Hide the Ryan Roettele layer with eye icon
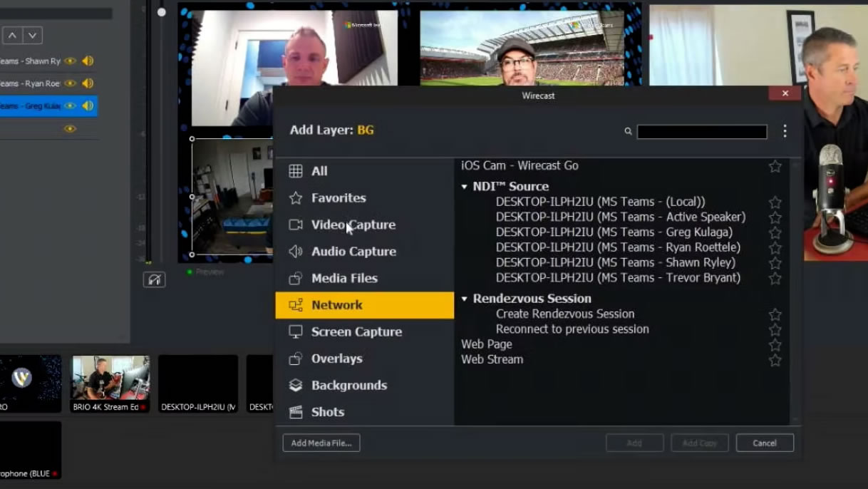Viewport: 868px width, 489px height. (70, 83)
